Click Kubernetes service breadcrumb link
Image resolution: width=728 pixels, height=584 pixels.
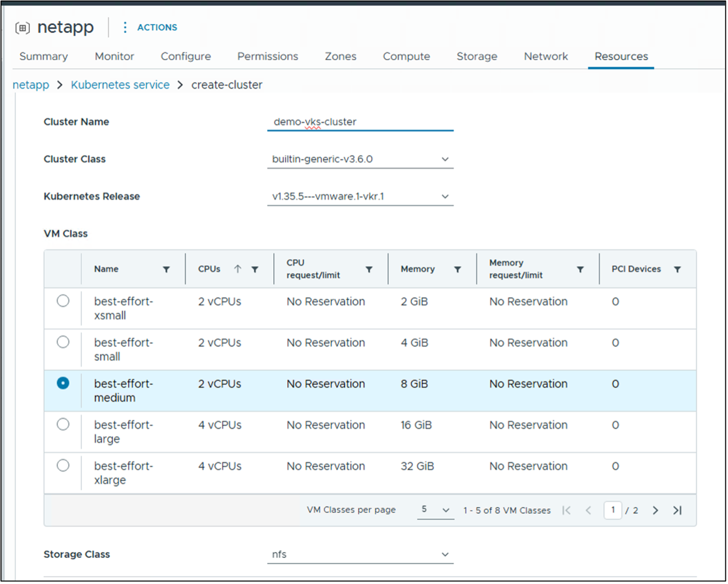coord(120,85)
